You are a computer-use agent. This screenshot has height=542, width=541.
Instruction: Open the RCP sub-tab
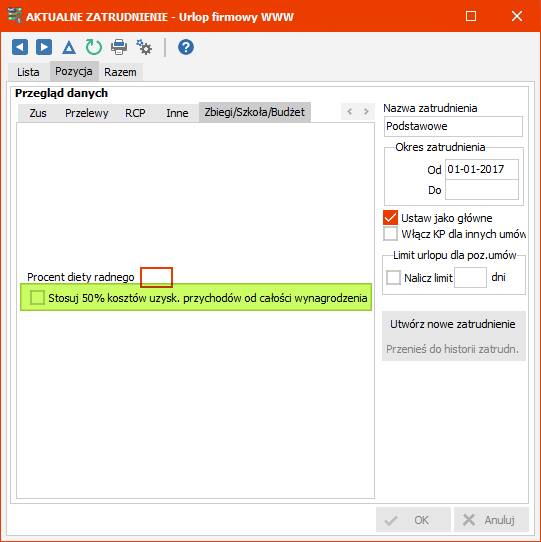(135, 113)
